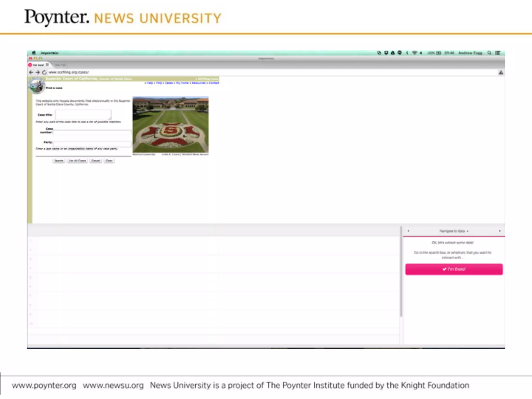Click the Case title text box

pos(83,115)
